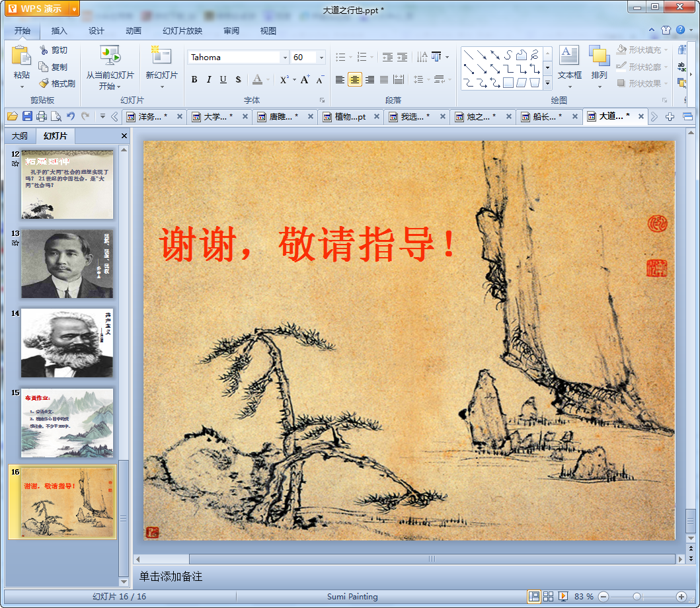This screenshot has height=608, width=700.
Task: Click decrease indent icon
Action: [x=387, y=57]
